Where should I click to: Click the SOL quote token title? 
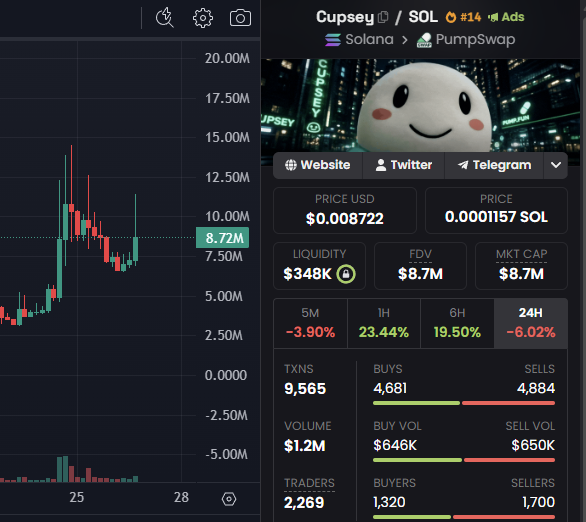pos(423,17)
